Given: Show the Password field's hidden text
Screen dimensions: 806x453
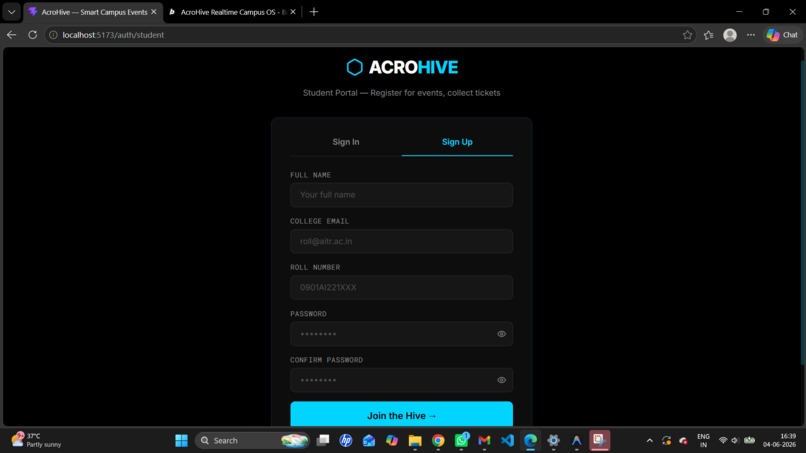Looking at the screenshot, I should [x=502, y=334].
